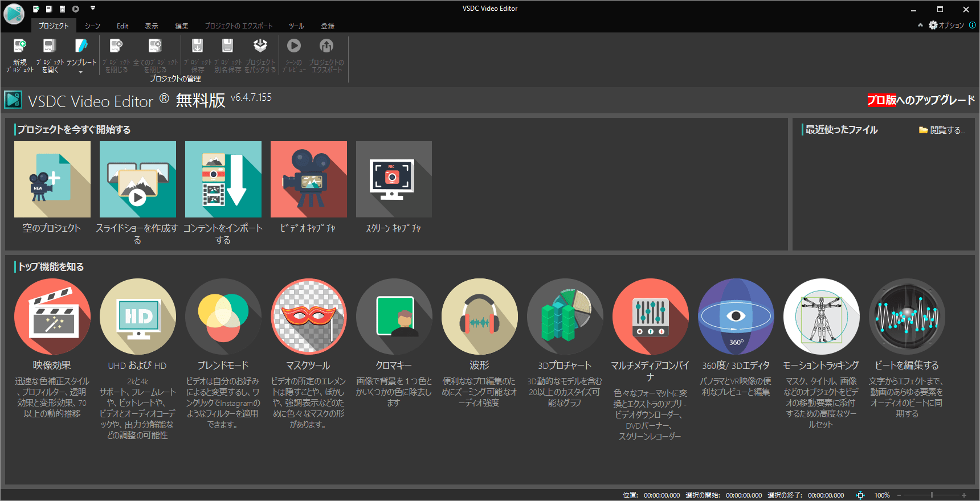This screenshot has width=980, height=501.
Task: Click the info help icon beside オプション
Action: [x=973, y=25]
